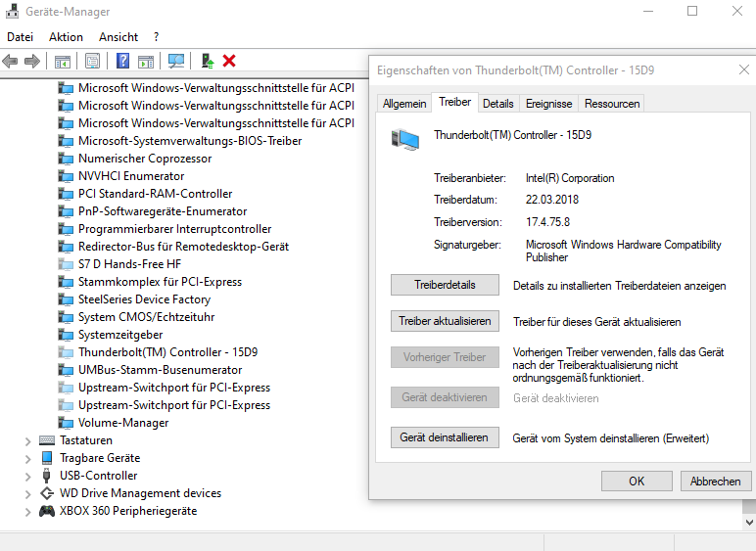Click the Tastaturen keyboard icon
This screenshot has height=551, width=756.
tap(47, 440)
